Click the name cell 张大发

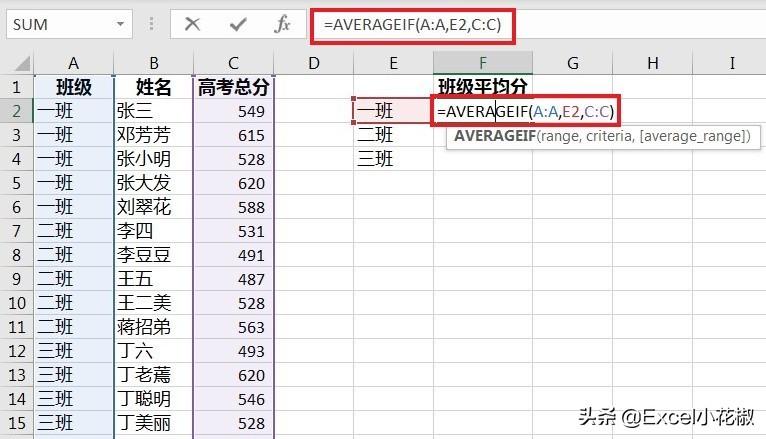(x=153, y=183)
